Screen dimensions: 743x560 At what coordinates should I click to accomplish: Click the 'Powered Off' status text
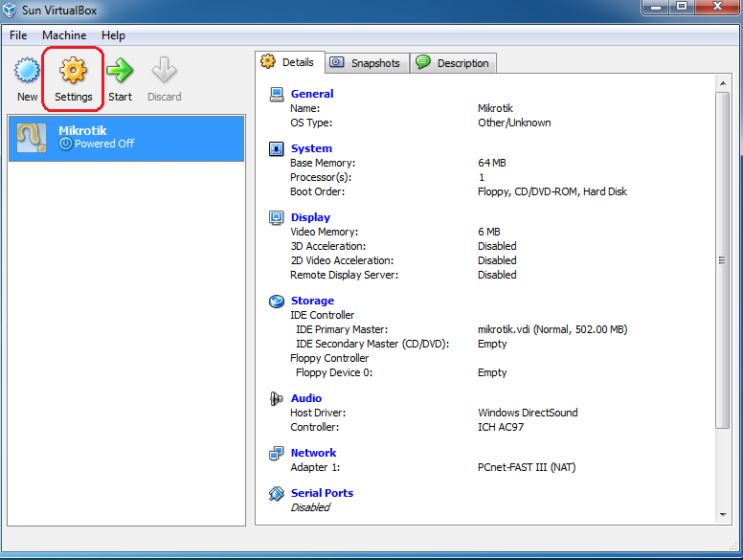104,144
